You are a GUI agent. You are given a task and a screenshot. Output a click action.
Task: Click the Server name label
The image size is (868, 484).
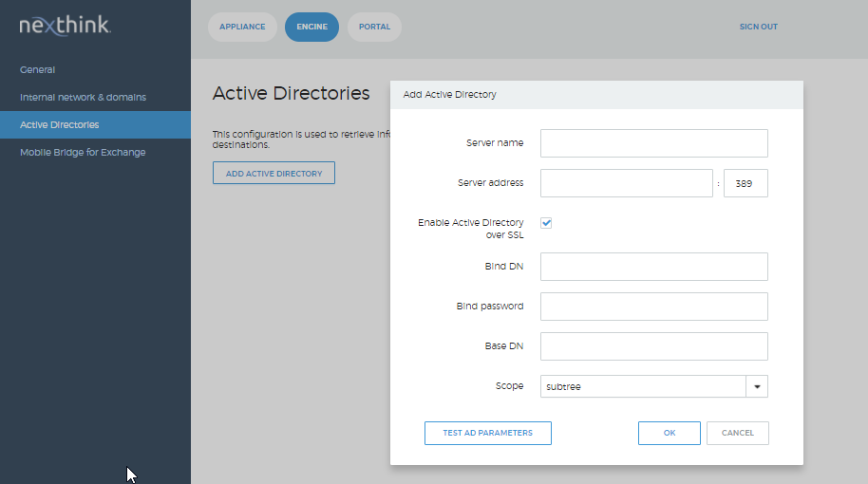click(495, 142)
